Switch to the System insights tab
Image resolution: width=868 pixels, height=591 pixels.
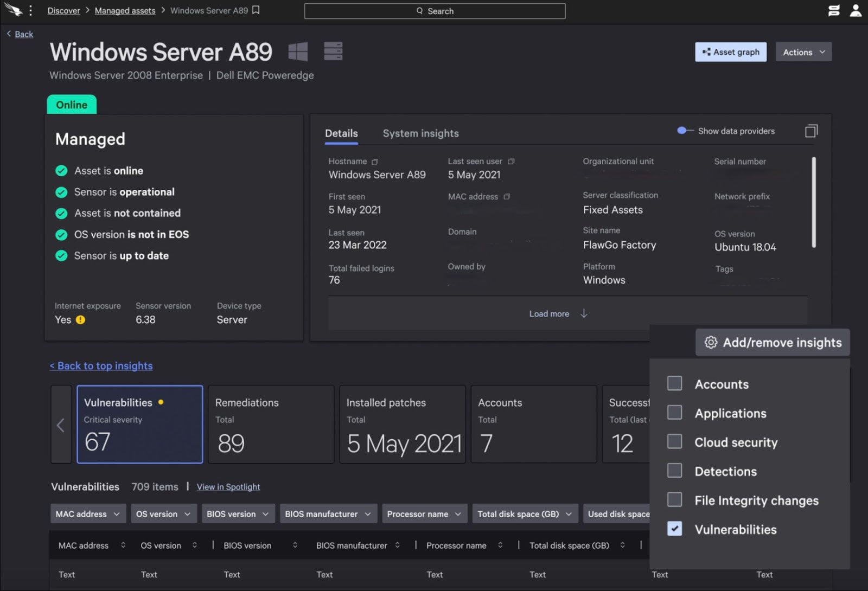point(420,133)
